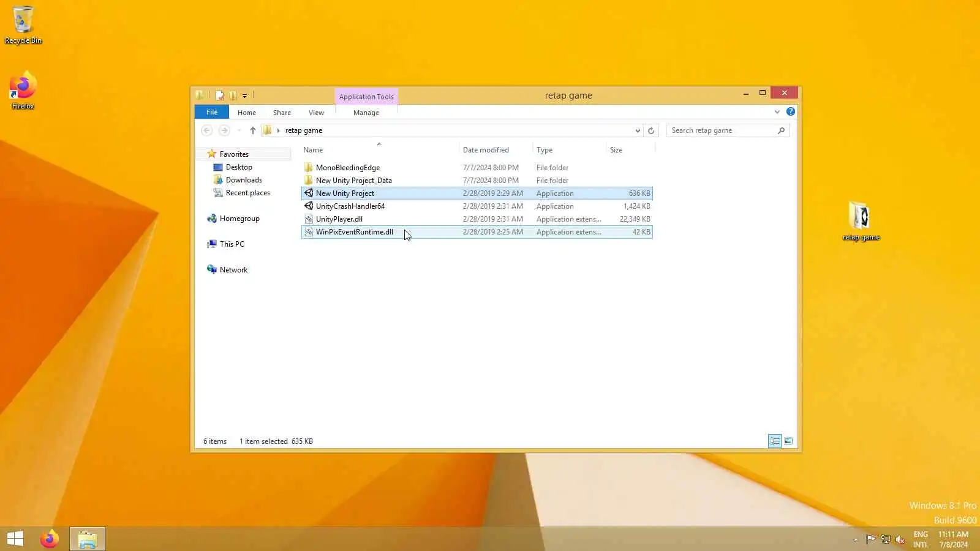Expand the breadcrumb chevron before retap game
This screenshot has height=551, width=980.
(278, 130)
